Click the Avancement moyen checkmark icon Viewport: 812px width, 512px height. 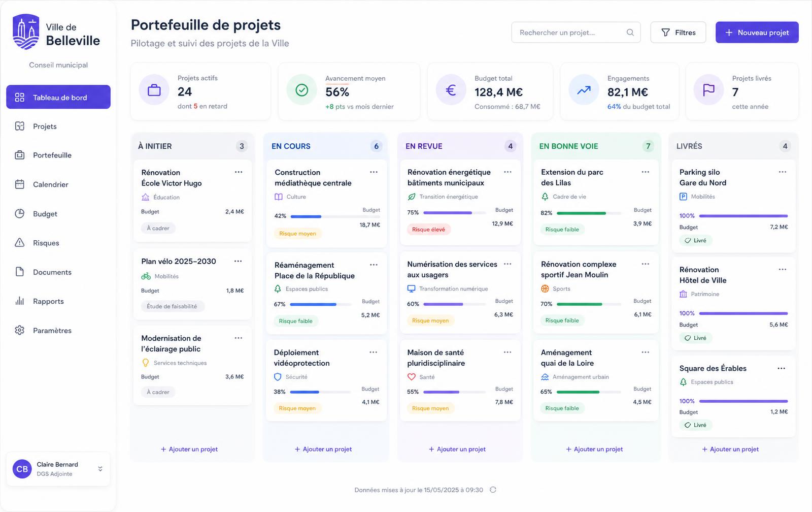coord(302,90)
